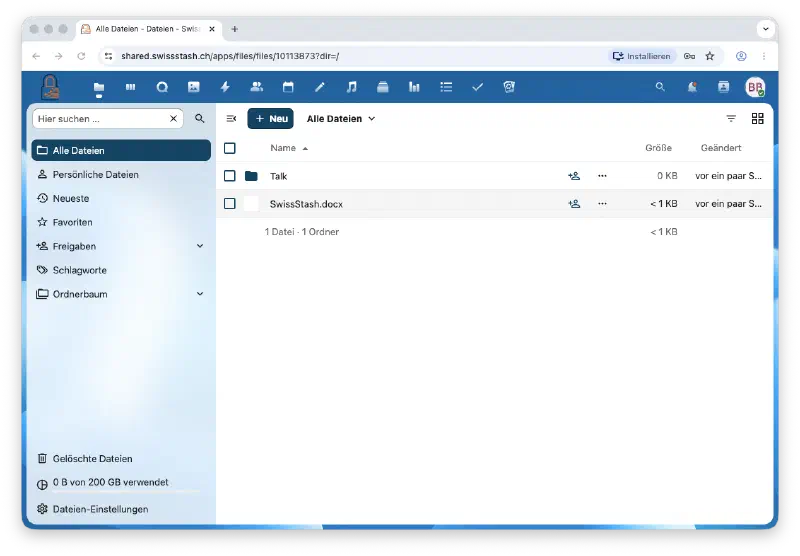800x556 pixels.
Task: Open the Alle Dateien breadcrumb dropdown
Action: coord(341,119)
